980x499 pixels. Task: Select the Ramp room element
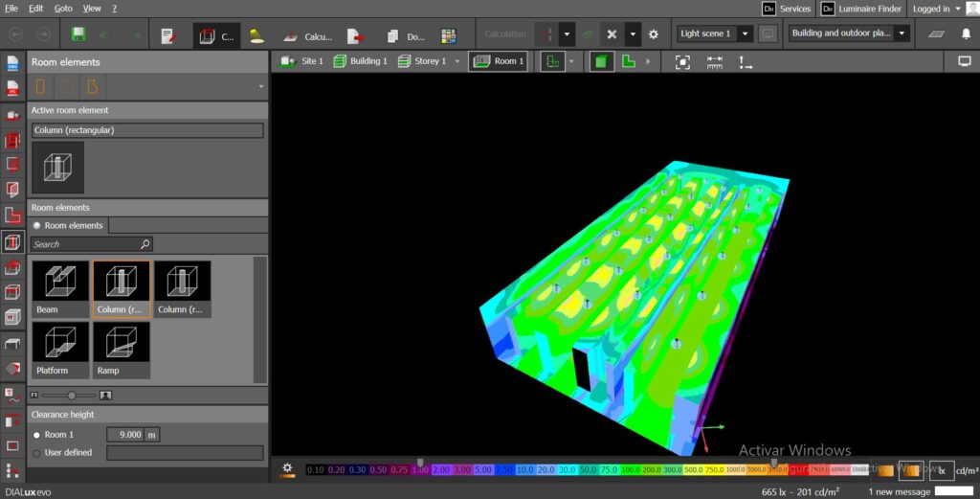121,350
